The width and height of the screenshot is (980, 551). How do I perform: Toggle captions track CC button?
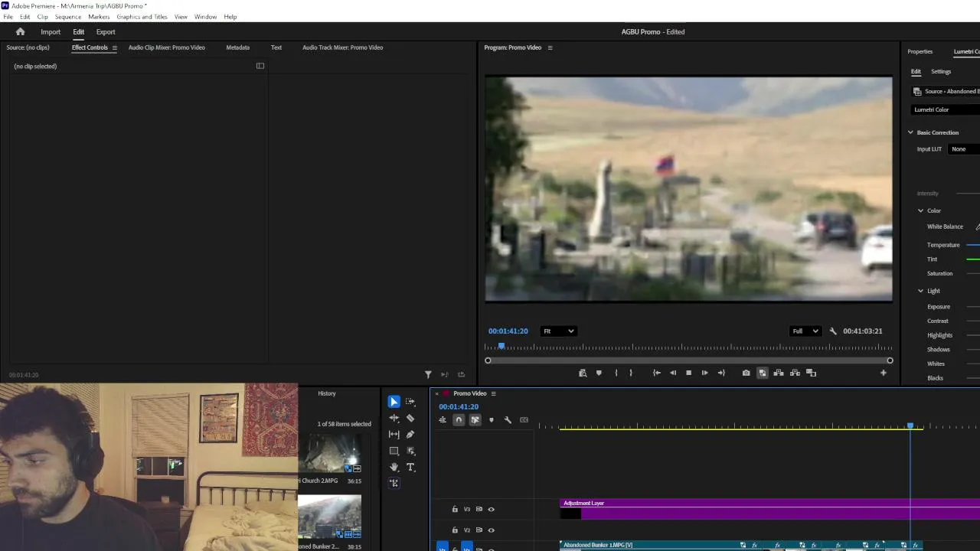(x=524, y=419)
